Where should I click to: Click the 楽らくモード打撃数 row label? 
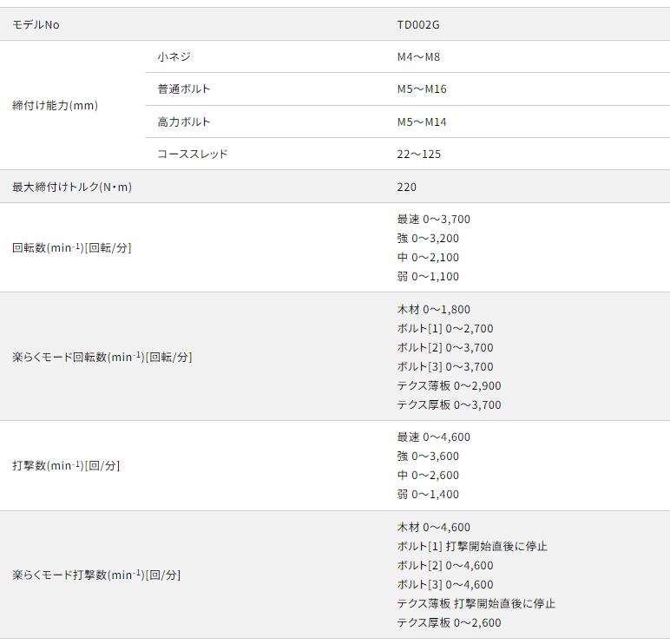click(96, 575)
